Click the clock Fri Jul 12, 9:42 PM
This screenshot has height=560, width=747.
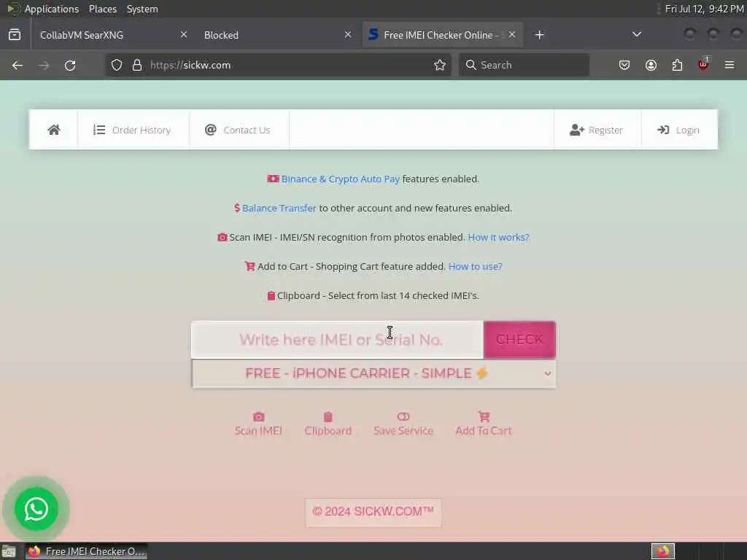(x=704, y=9)
